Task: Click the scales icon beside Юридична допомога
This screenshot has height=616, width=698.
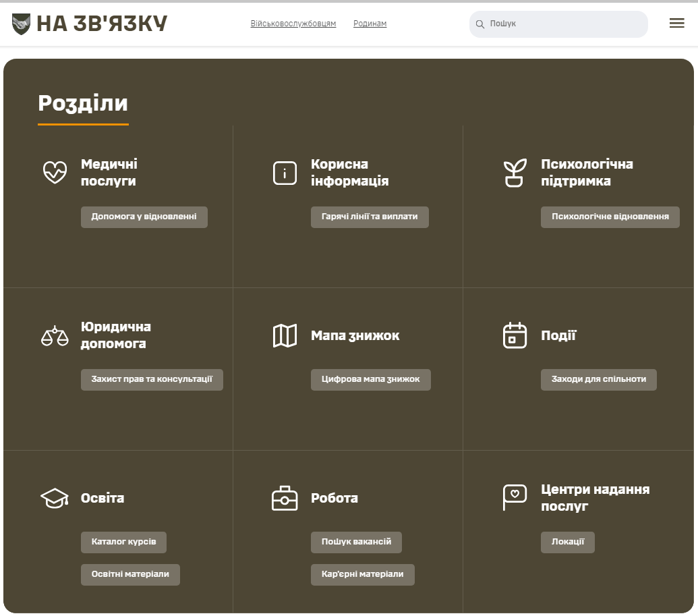Action: 54,335
